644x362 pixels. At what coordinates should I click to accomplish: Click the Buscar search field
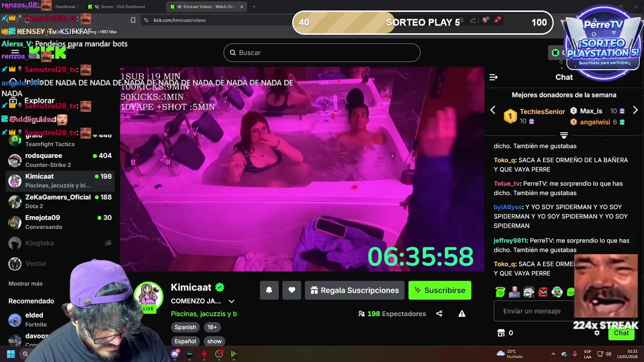pyautogui.click(x=321, y=53)
